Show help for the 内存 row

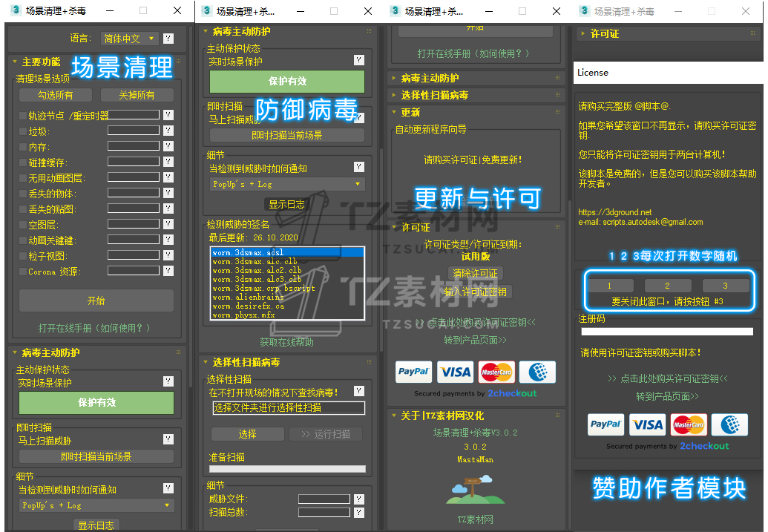(x=168, y=146)
